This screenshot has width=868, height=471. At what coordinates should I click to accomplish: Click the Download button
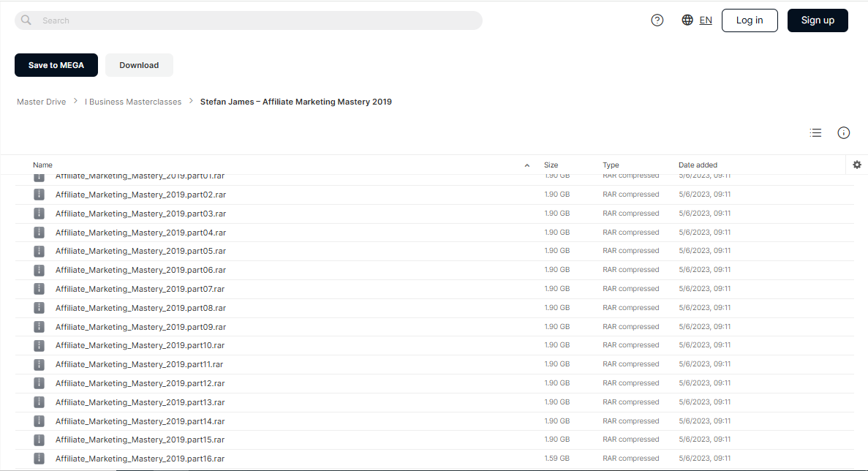pos(139,65)
